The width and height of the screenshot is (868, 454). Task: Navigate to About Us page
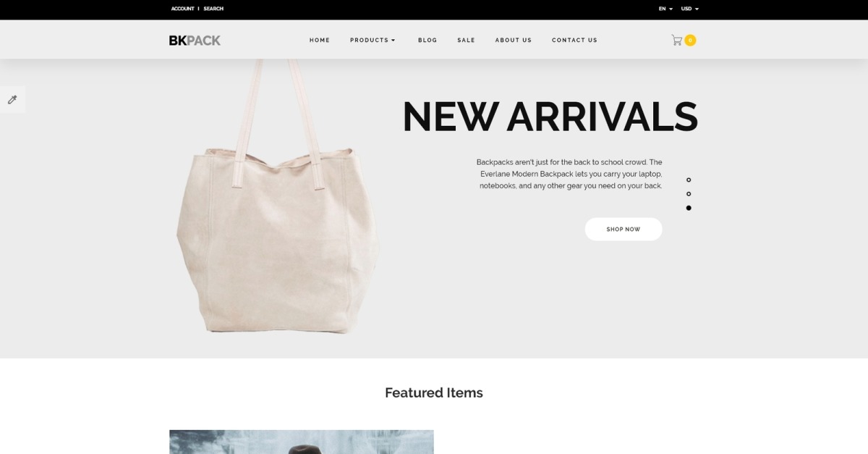click(x=514, y=41)
